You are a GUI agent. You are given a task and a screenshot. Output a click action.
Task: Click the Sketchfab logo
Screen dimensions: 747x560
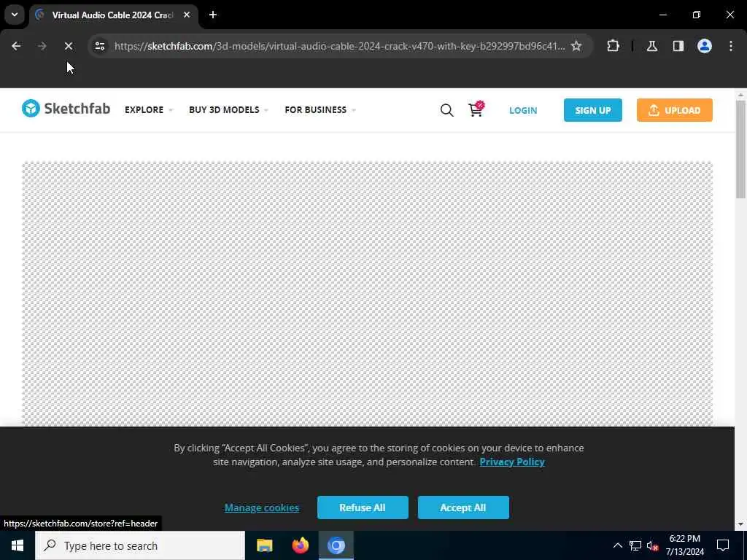coord(66,109)
